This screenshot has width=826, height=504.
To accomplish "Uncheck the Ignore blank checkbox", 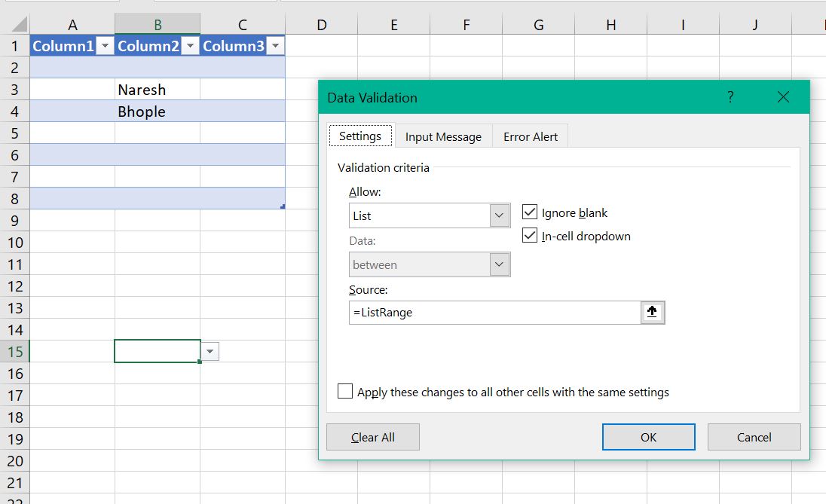I will 529,212.
